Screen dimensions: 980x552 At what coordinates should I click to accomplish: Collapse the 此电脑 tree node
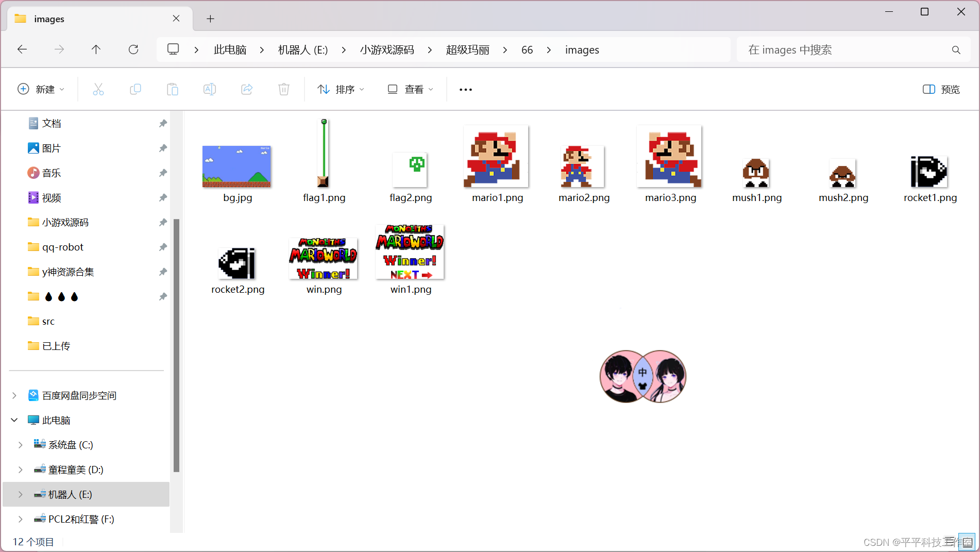click(14, 420)
